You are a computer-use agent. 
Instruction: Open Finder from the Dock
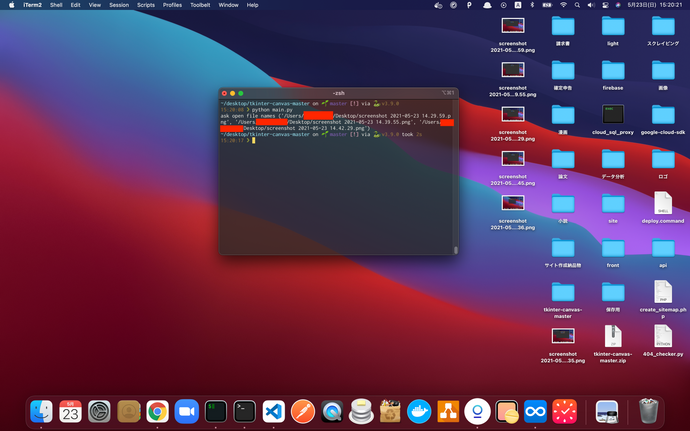pyautogui.click(x=41, y=412)
